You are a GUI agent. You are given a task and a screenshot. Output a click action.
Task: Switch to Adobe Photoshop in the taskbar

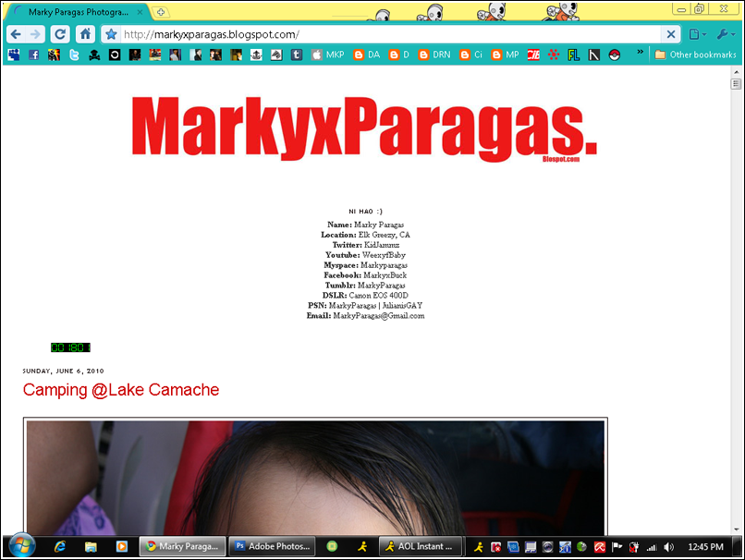pos(272,546)
